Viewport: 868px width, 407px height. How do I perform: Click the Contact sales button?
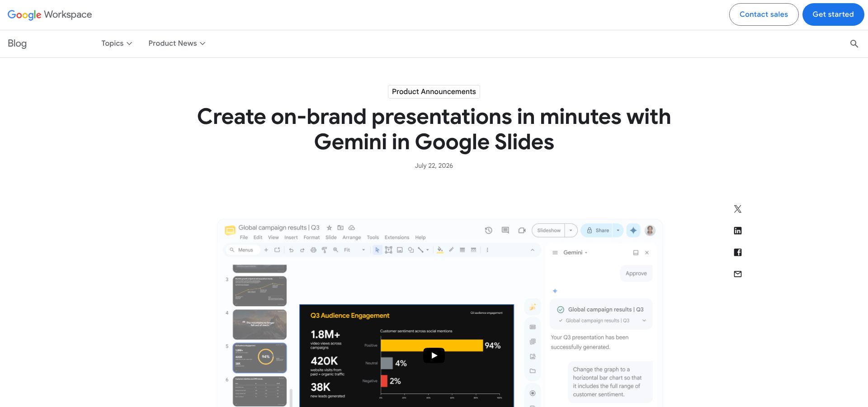764,14
